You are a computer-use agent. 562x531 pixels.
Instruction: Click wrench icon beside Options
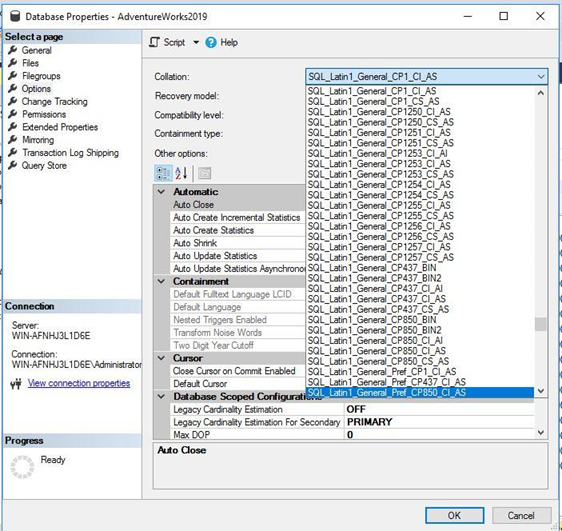tap(13, 88)
